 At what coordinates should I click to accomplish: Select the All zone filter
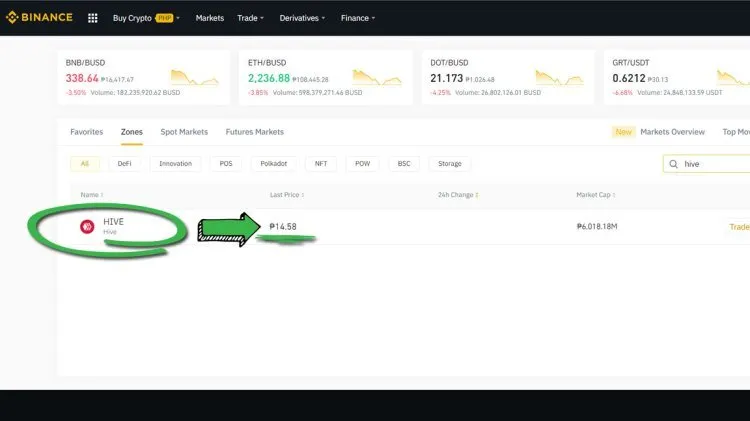(x=85, y=164)
